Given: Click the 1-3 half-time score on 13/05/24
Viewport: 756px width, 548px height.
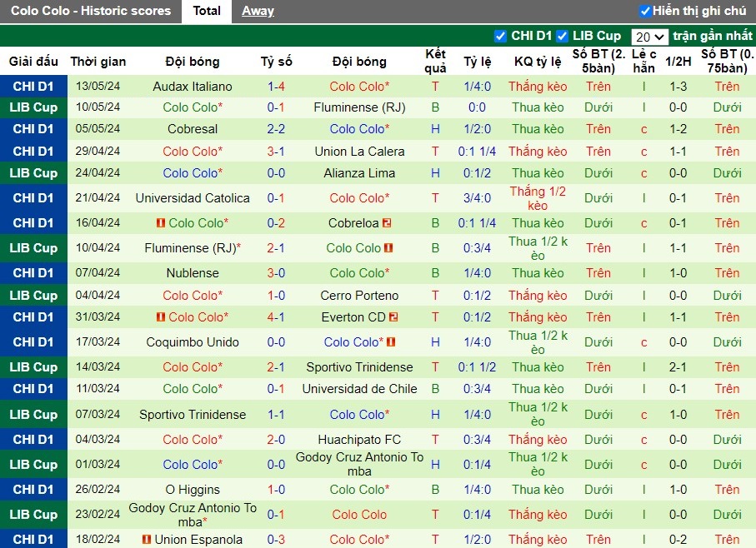Looking at the screenshot, I should coord(678,87).
